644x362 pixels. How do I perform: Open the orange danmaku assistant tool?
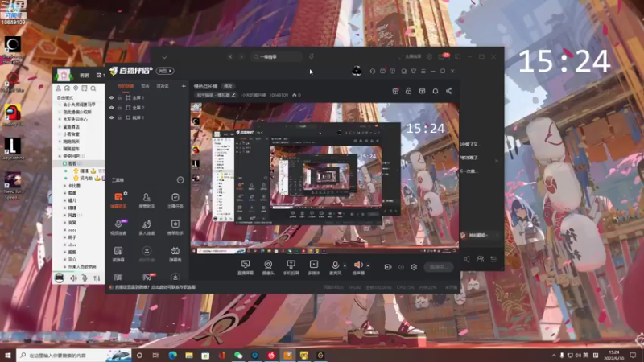coord(118,200)
